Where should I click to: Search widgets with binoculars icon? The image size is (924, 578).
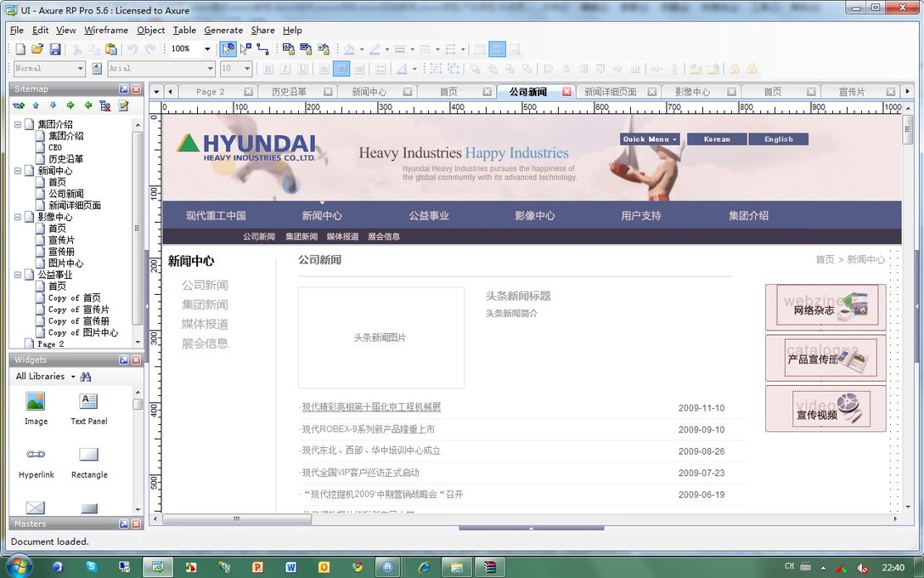(86, 377)
